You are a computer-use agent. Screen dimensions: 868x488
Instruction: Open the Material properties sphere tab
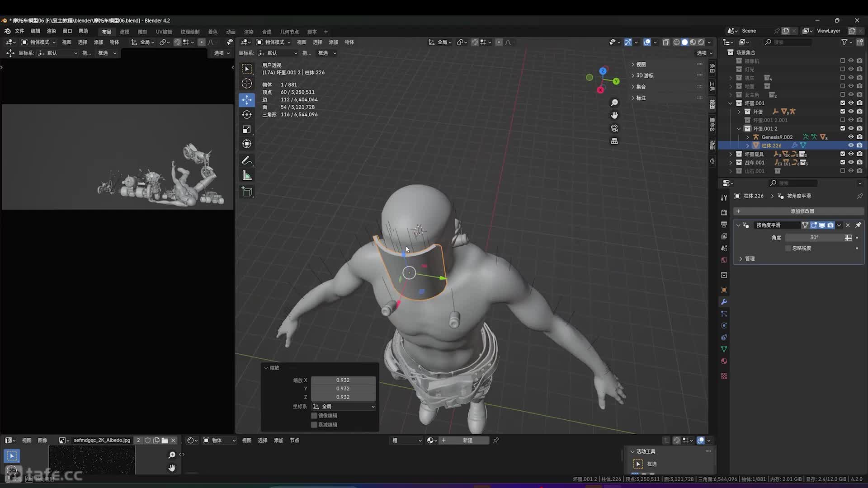724,361
